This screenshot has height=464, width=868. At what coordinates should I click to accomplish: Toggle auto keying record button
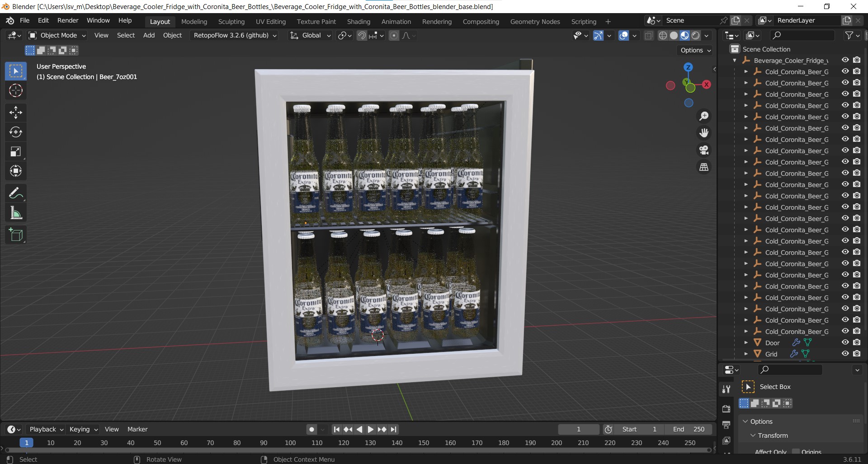[311, 430]
